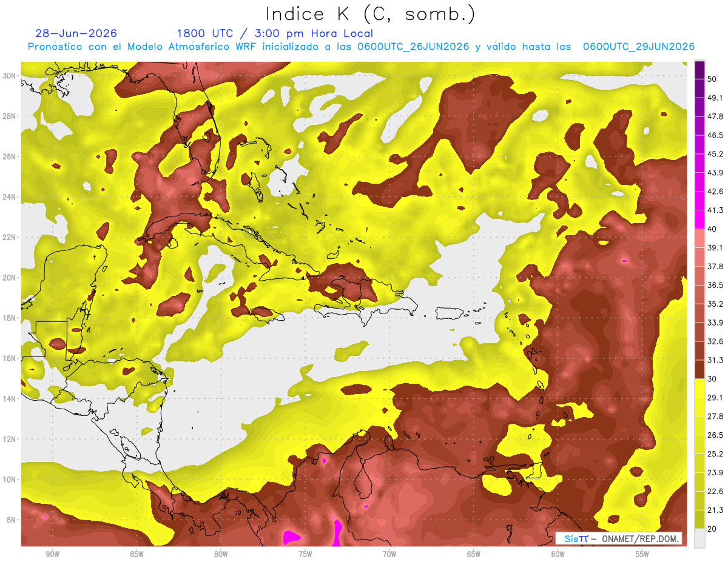Click the '1800 UTC / 3:00 pm Hora Local' text
Image resolution: width=728 pixels, height=562 pixels.
tap(275, 33)
